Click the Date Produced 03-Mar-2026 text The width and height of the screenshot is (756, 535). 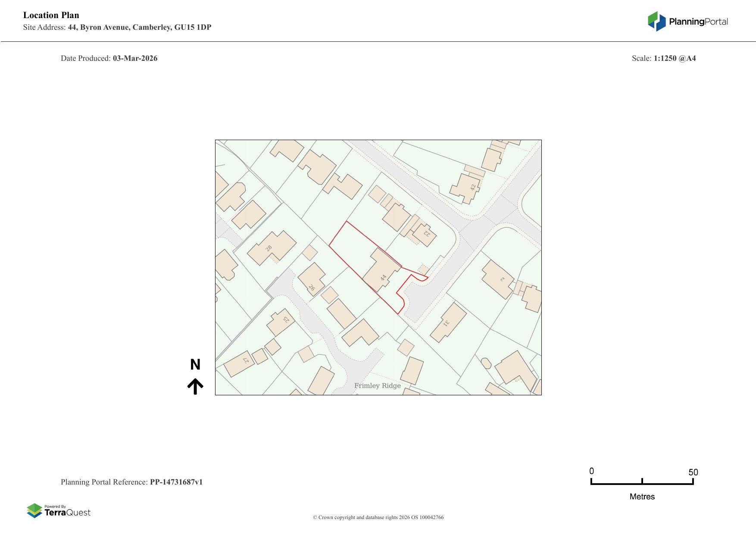(109, 58)
